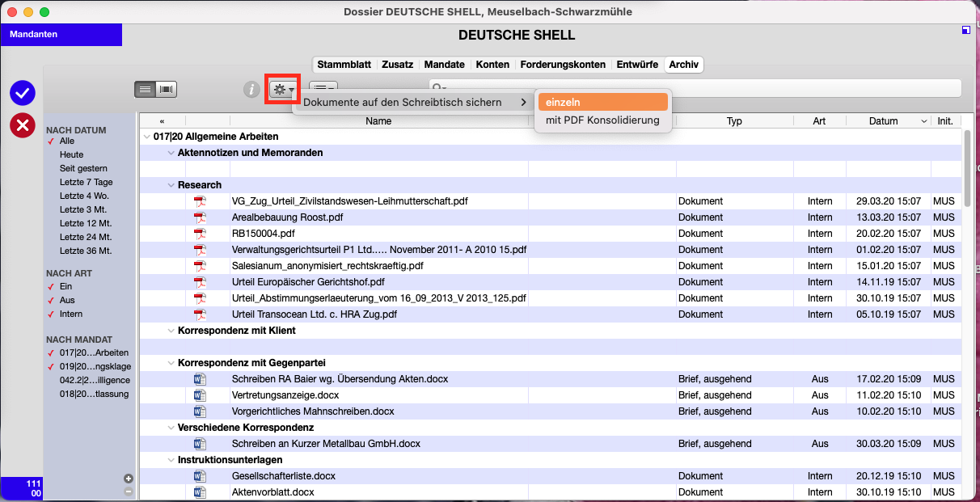This screenshot has height=502, width=980.
Task: Click Word icon of Vorgerichtliches Mahnschreiben.docx
Action: pos(200,411)
